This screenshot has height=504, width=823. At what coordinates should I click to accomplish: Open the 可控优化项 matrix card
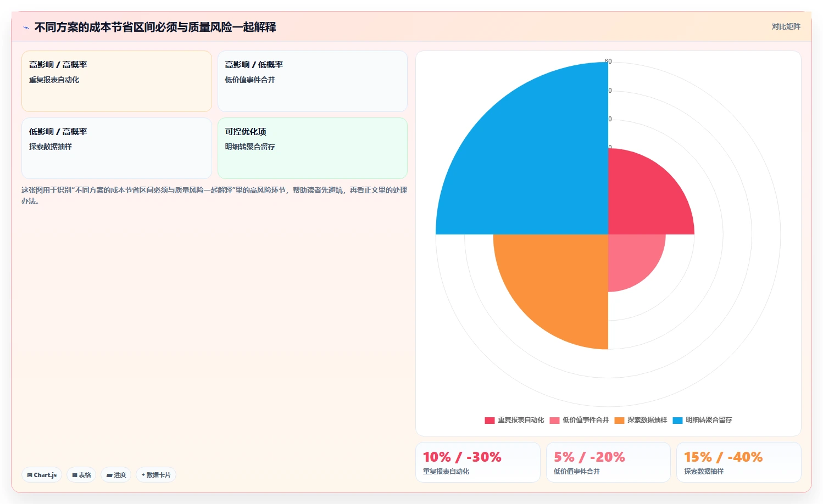313,148
